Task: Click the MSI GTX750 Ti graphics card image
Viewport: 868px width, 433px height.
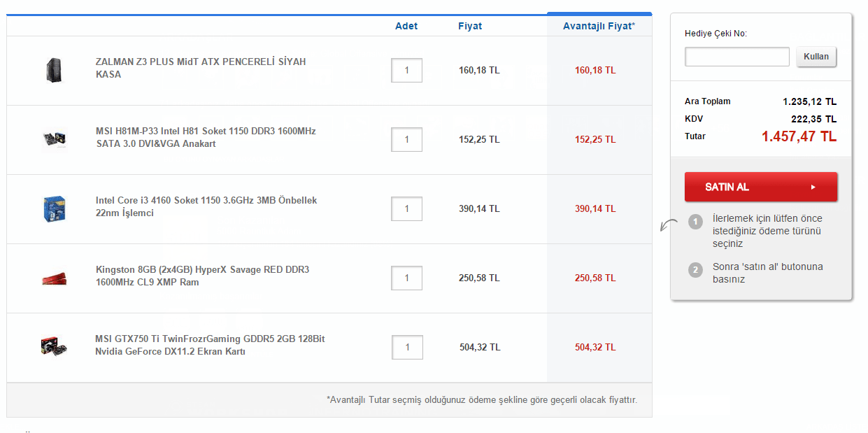Action: (55, 346)
